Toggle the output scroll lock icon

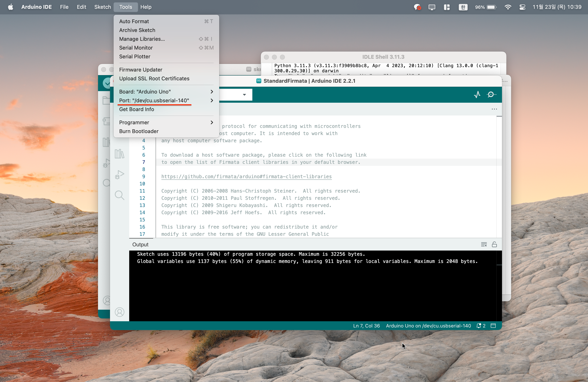(x=494, y=244)
